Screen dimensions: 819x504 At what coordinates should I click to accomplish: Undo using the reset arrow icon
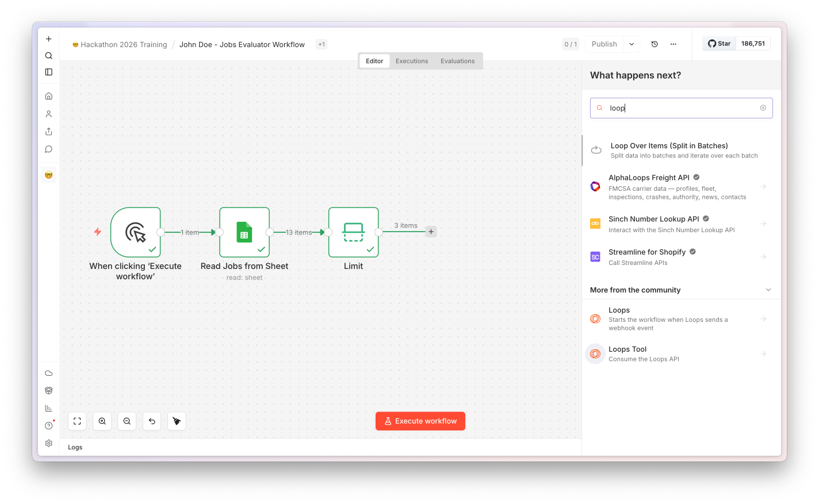(152, 421)
